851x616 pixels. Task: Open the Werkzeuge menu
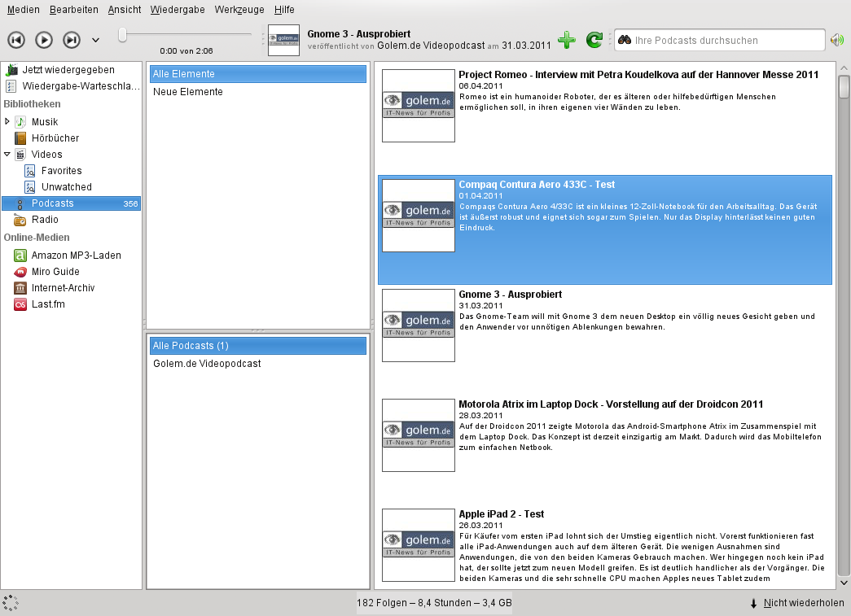pyautogui.click(x=239, y=10)
